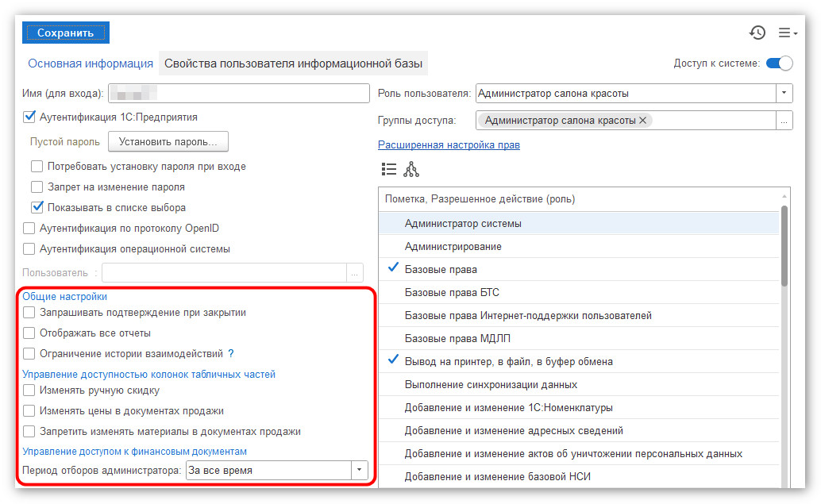
Task: Open Группы доступа selection ellipsis button
Action: point(784,121)
